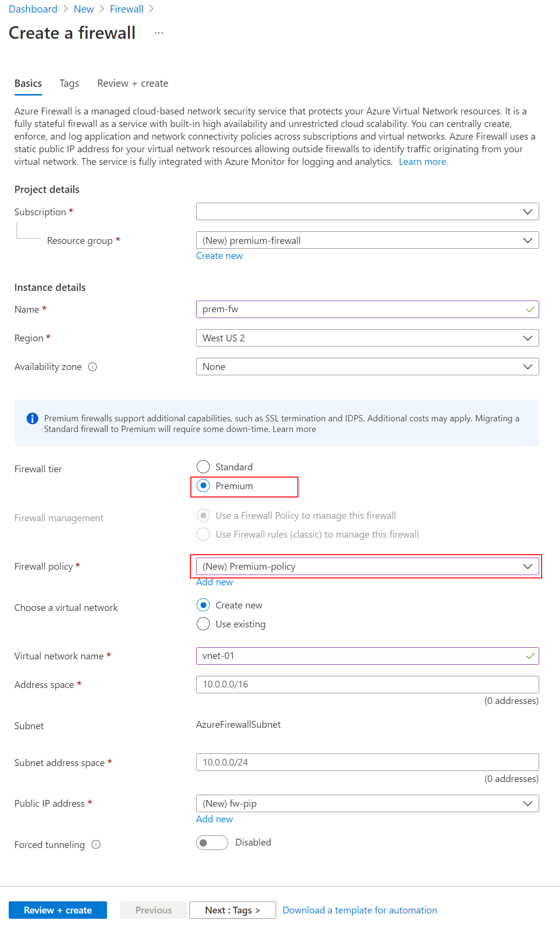Expand the Firewall policy dropdown
The height and width of the screenshot is (928, 560).
coord(367,566)
